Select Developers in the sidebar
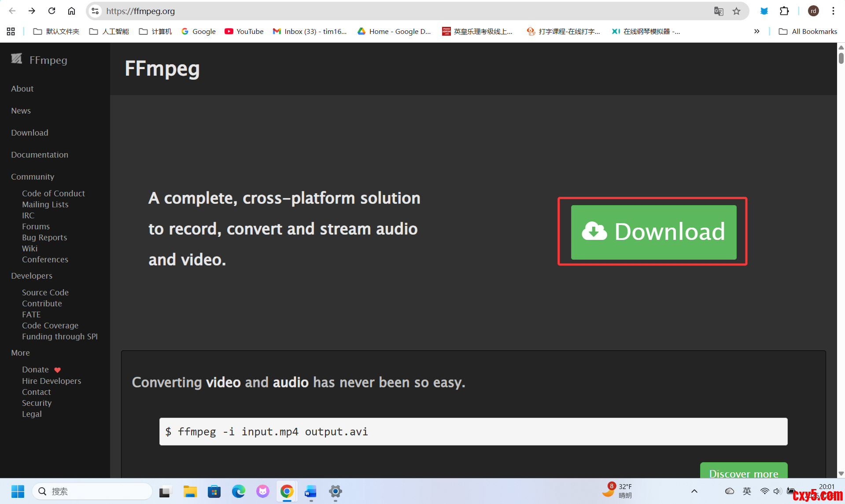 tap(32, 276)
